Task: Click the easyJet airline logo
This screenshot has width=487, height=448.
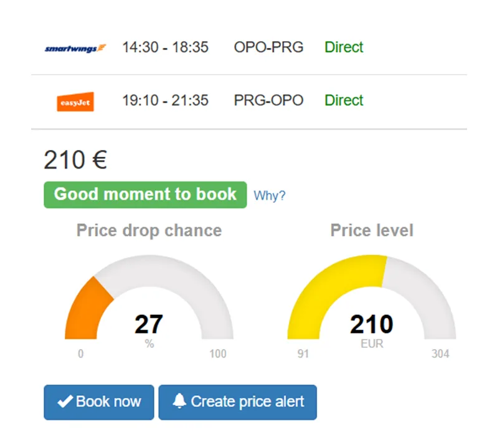Action: pyautogui.click(x=75, y=101)
